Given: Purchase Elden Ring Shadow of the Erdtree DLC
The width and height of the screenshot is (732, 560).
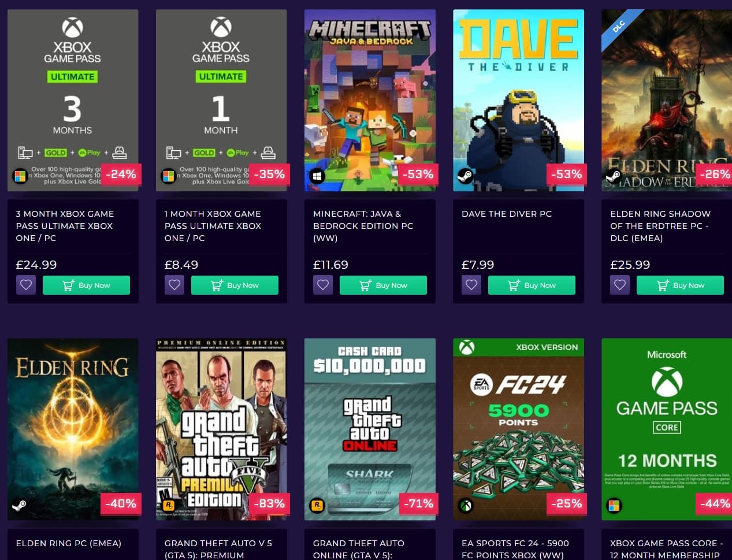Looking at the screenshot, I should (x=680, y=285).
